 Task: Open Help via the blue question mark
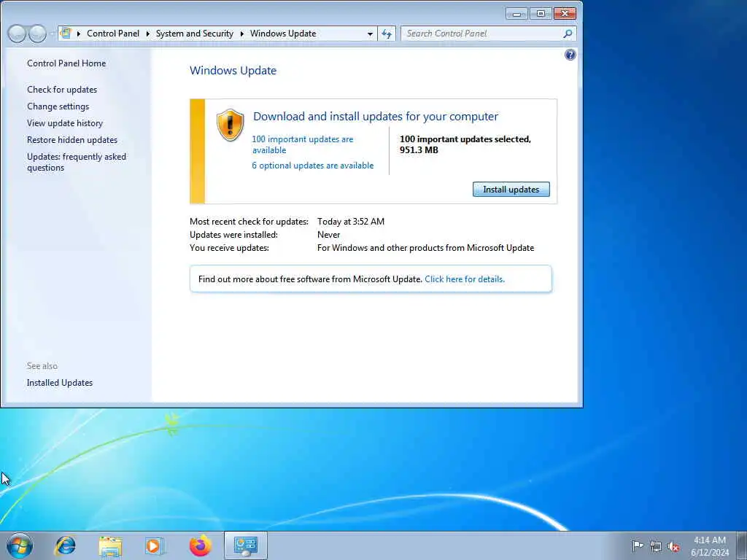pos(570,55)
